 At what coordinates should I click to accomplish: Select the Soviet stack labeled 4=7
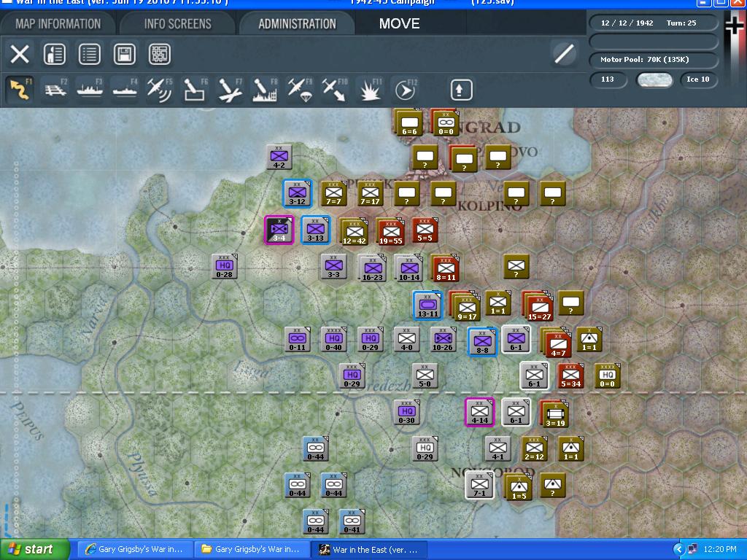[557, 343]
